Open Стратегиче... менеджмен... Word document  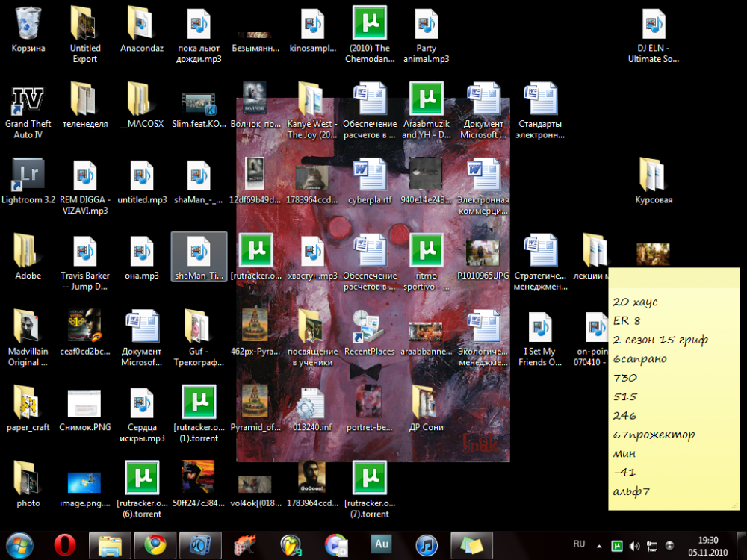pyautogui.click(x=540, y=262)
